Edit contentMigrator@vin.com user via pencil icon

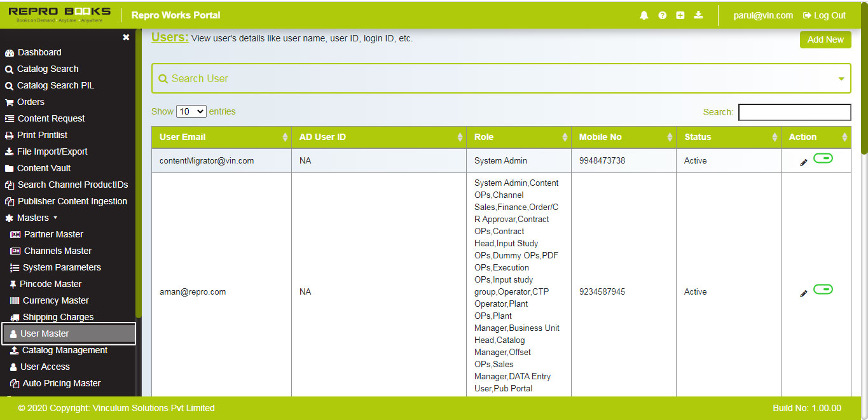pos(803,163)
